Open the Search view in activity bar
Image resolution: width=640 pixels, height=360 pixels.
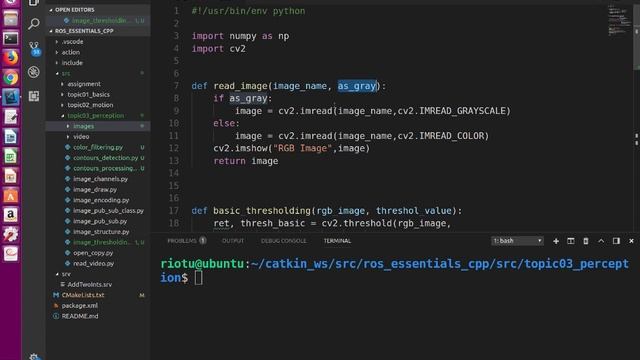[x=34, y=24]
